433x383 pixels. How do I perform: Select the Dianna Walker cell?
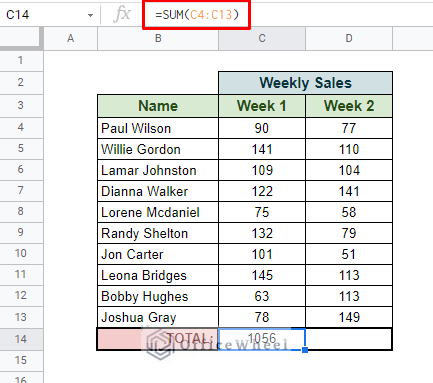158,191
